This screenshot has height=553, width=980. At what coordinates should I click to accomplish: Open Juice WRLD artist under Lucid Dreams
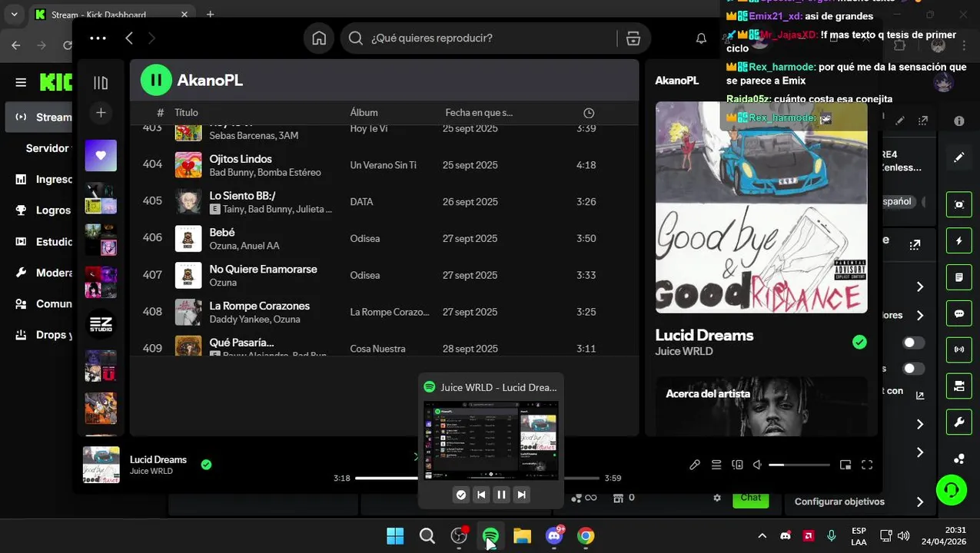684,351
